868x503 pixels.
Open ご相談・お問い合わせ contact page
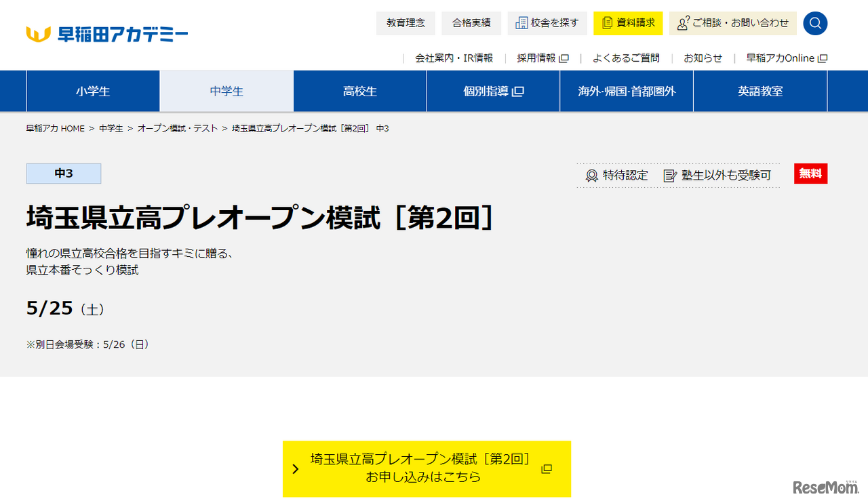click(733, 23)
